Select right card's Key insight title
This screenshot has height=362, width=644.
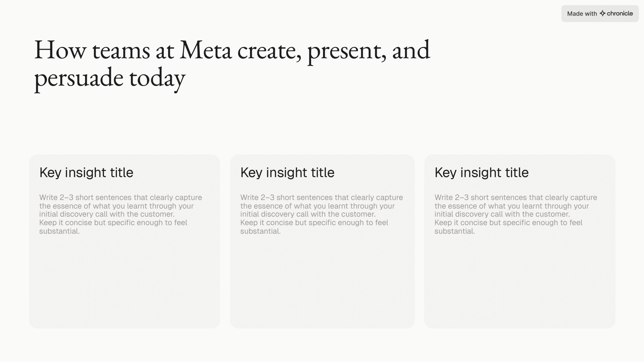pos(481,172)
